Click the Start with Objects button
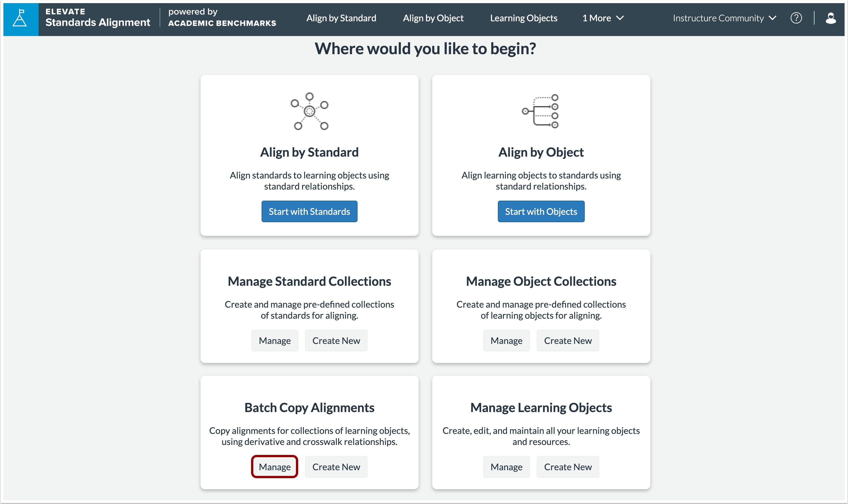Screen dimensions: 848x504 pos(540,211)
